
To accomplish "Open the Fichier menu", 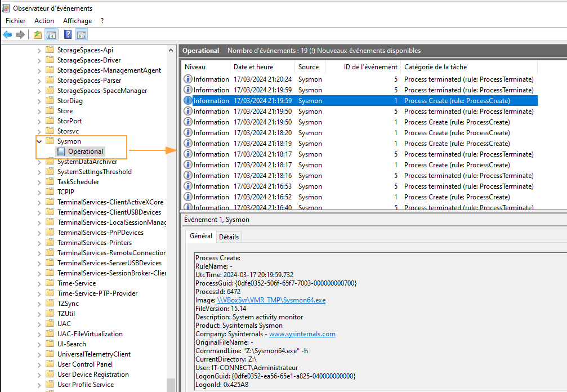I will pos(16,21).
